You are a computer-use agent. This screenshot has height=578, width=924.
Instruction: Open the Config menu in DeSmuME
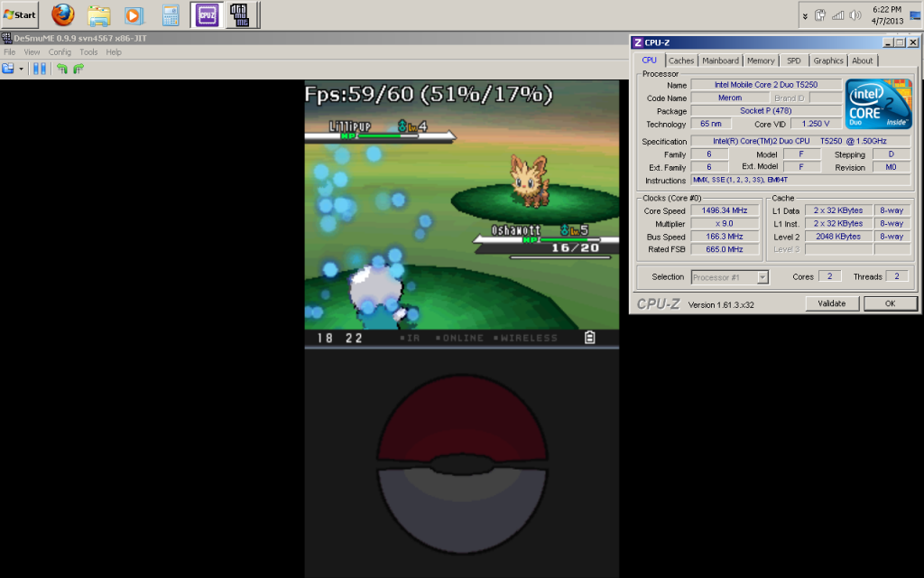coord(60,51)
